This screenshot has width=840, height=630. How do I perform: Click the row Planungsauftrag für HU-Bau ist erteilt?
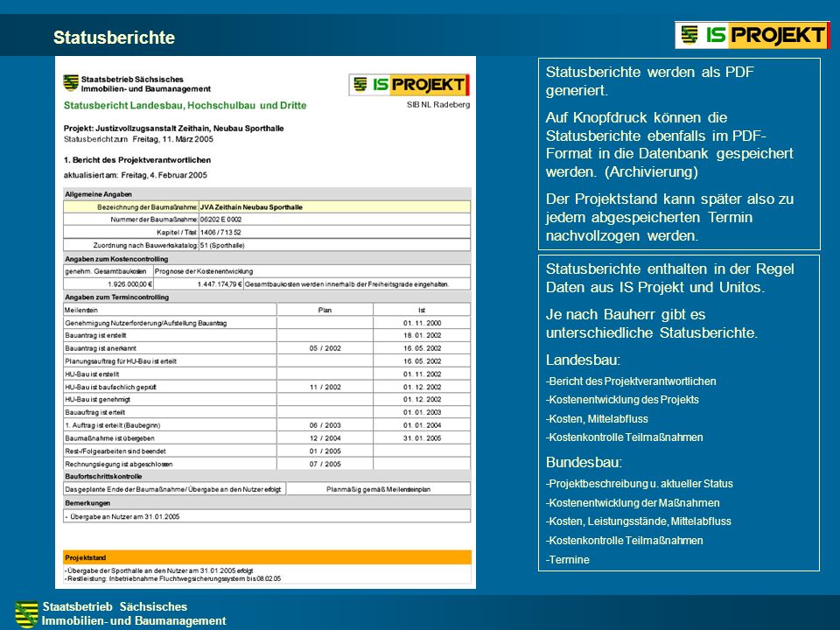click(x=267, y=361)
